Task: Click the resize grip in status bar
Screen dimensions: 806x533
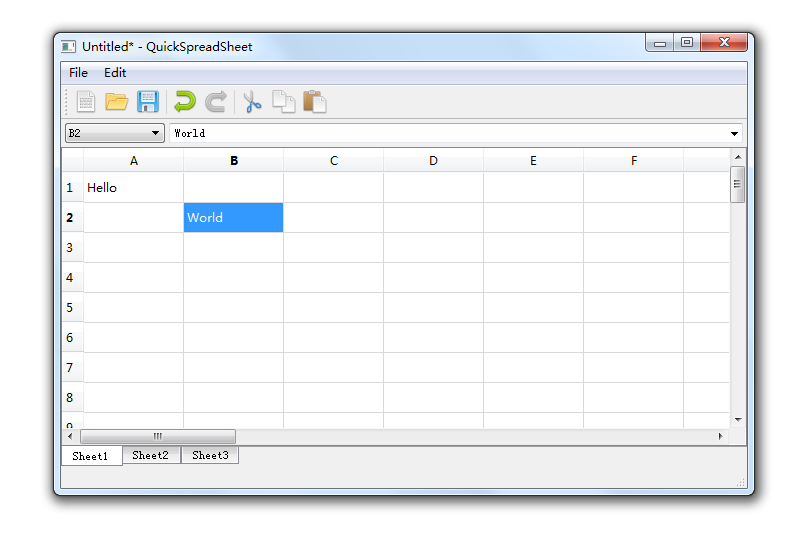Action: click(x=741, y=482)
